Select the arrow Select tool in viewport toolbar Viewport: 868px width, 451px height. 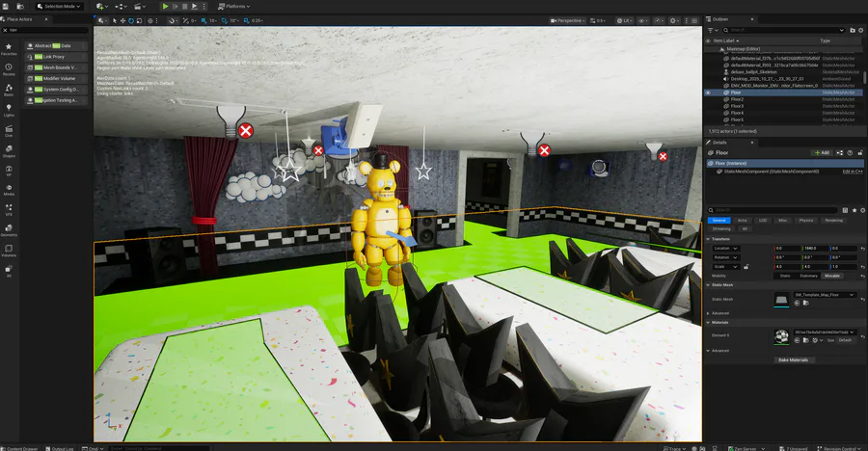click(x=115, y=20)
